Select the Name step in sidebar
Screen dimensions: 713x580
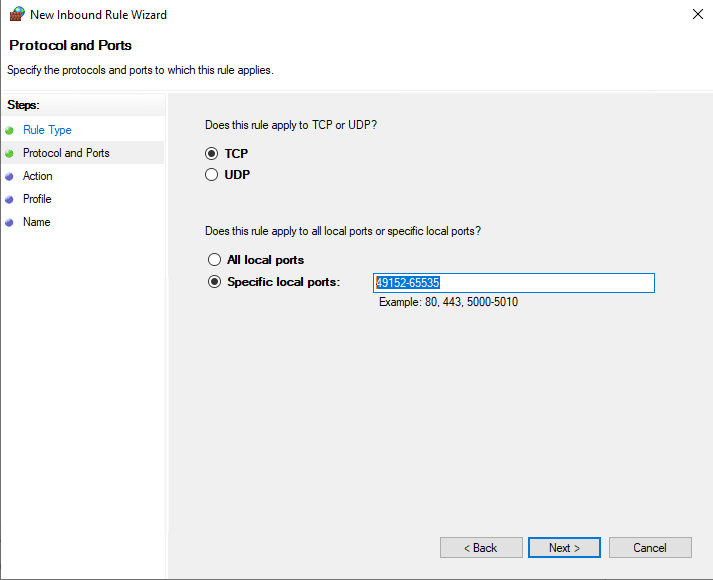tap(37, 222)
